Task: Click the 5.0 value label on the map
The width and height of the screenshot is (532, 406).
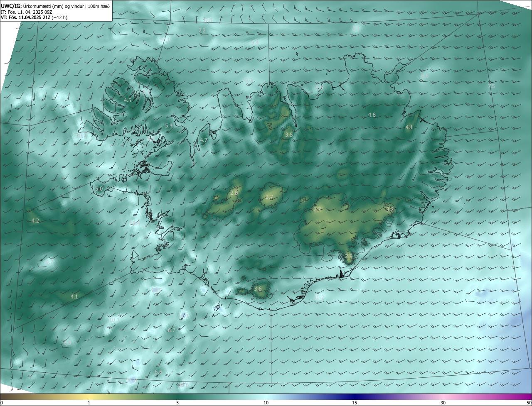Action: coord(99,189)
